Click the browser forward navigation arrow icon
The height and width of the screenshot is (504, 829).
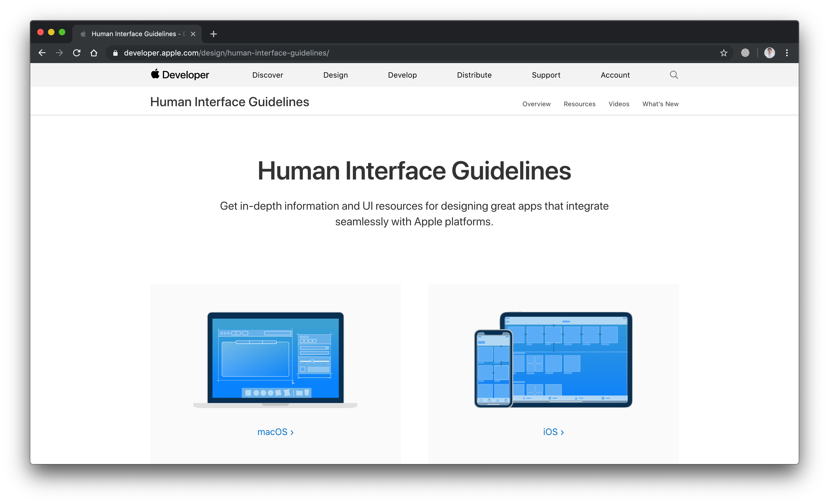coord(59,53)
